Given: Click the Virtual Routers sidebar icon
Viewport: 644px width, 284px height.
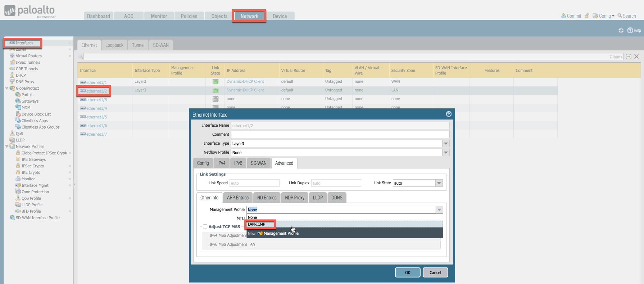Looking at the screenshot, I should tap(12, 56).
